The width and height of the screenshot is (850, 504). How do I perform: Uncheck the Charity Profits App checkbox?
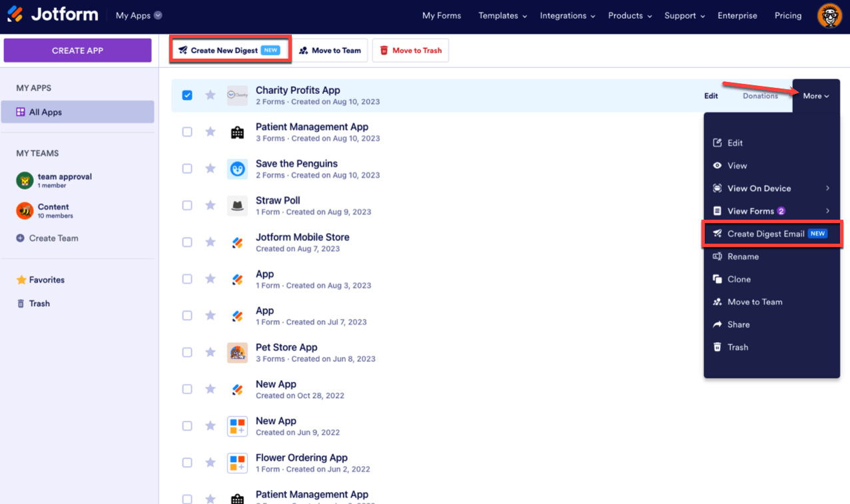pos(187,95)
